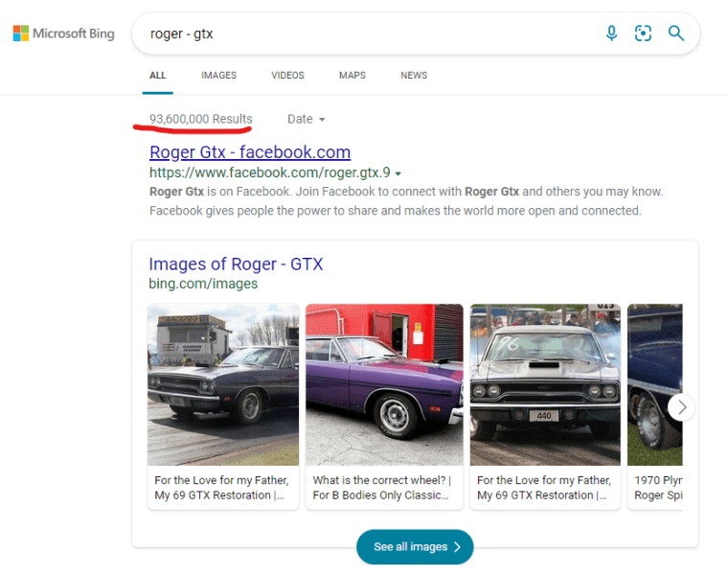Select the ALL tab
The height and width of the screenshot is (575, 728).
click(x=157, y=76)
